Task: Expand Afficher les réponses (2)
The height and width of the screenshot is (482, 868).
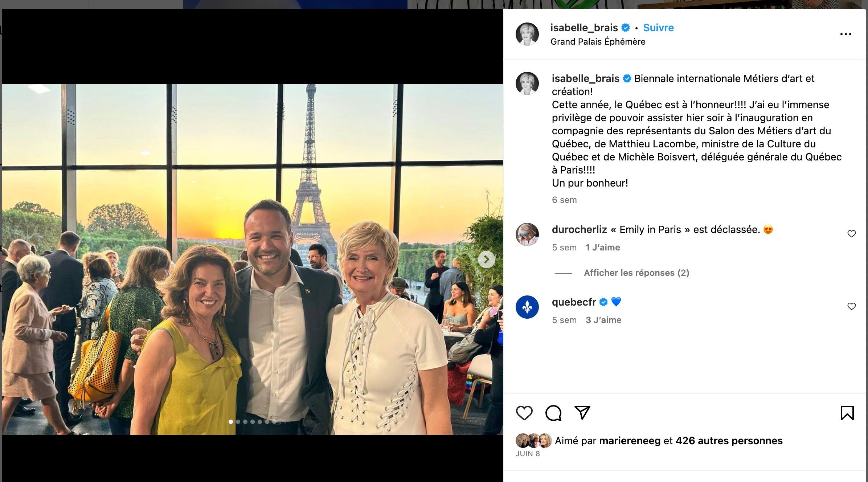Action: tap(636, 273)
